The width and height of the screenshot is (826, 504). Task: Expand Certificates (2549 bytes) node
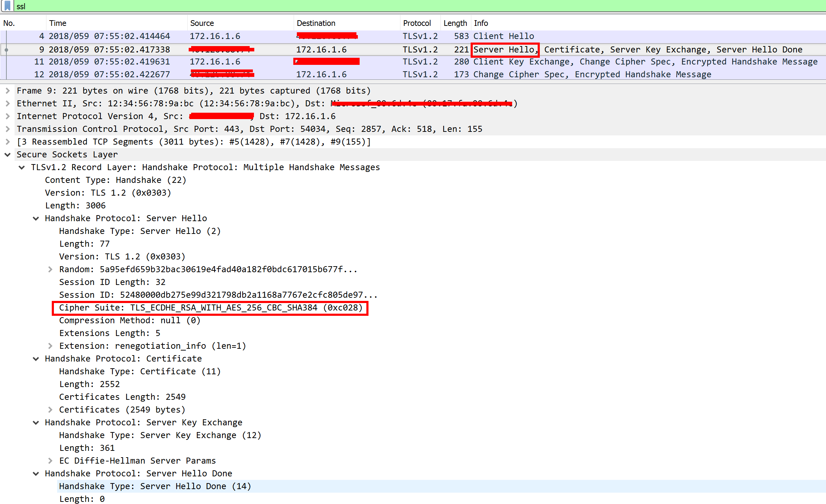pyautogui.click(x=50, y=410)
